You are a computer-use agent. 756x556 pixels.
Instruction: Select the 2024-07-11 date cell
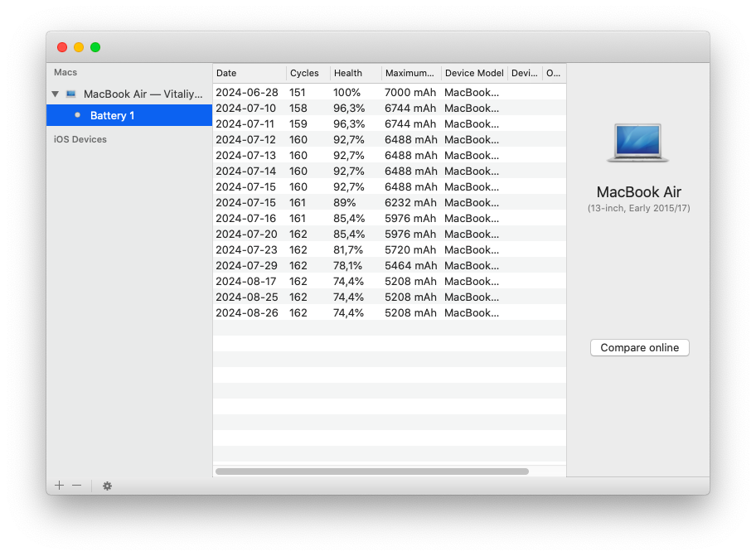pyautogui.click(x=245, y=123)
